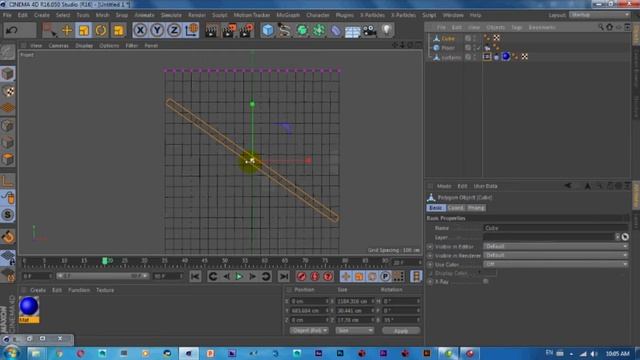Click the Undo arrow in the toolbar

[12, 30]
